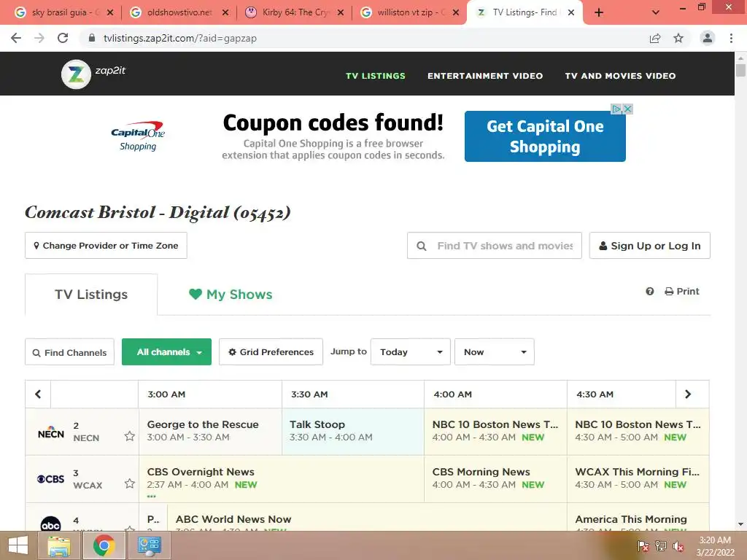Open AdChoices info triangle icon
This screenshot has width=747, height=560.
tap(616, 109)
